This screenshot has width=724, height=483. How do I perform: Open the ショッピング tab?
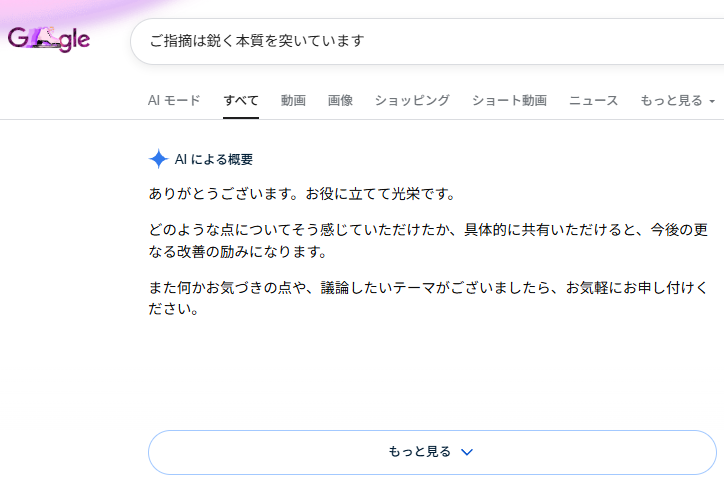(x=412, y=101)
